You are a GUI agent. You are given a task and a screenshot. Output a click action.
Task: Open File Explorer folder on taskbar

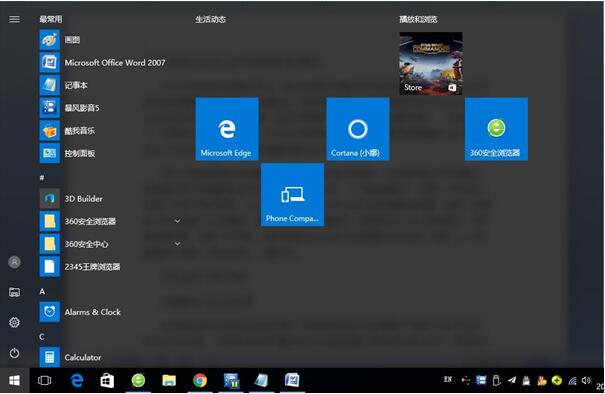click(169, 380)
